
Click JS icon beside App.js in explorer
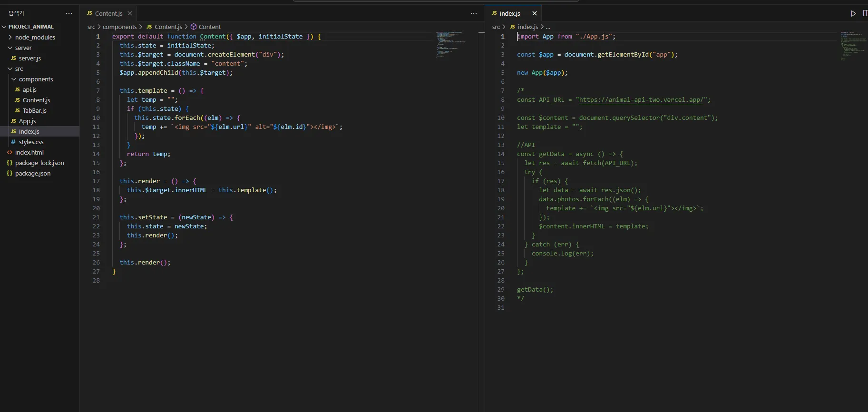pyautogui.click(x=13, y=121)
